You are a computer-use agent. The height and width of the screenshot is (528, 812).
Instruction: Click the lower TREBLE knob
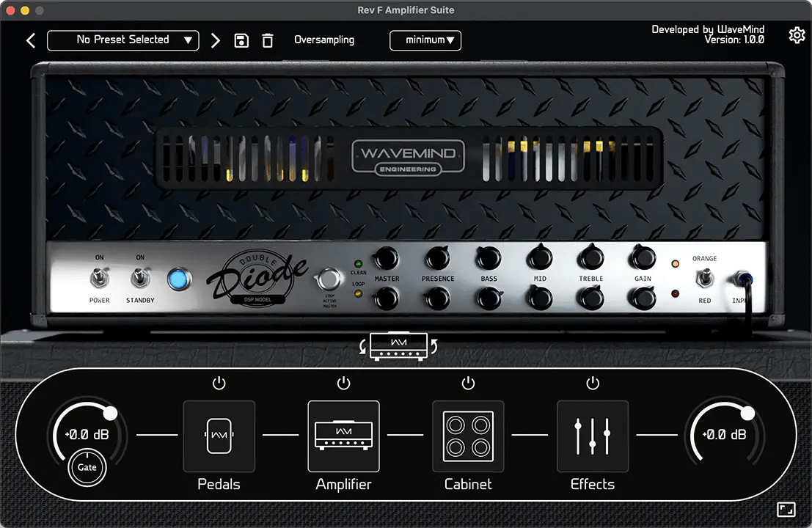point(591,298)
